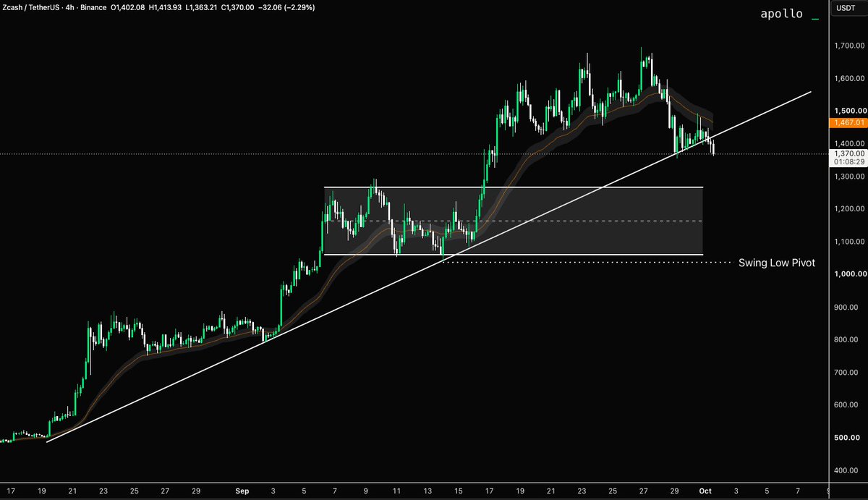The width and height of the screenshot is (868, 500).
Task: Click the 800.00 price axis label
Action: pos(846,340)
